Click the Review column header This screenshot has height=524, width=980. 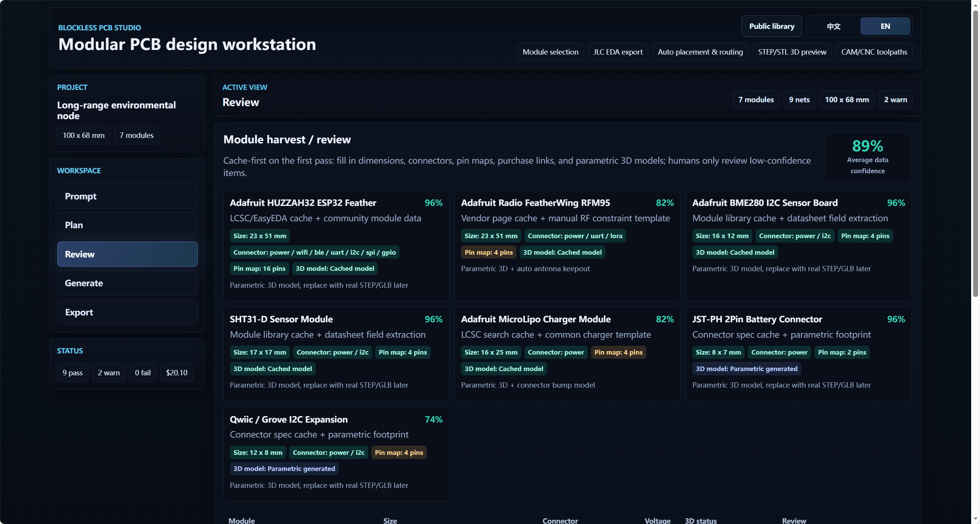[x=794, y=521]
